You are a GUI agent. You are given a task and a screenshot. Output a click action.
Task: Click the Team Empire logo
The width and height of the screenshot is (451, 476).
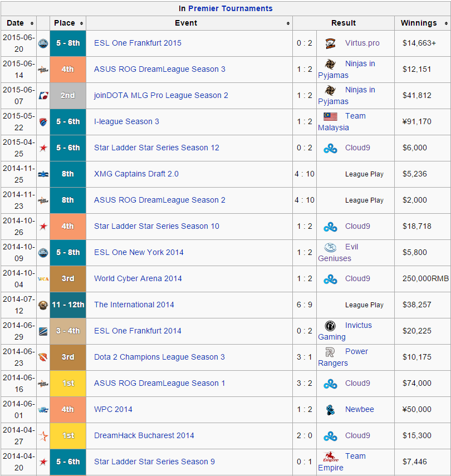tap(330, 457)
